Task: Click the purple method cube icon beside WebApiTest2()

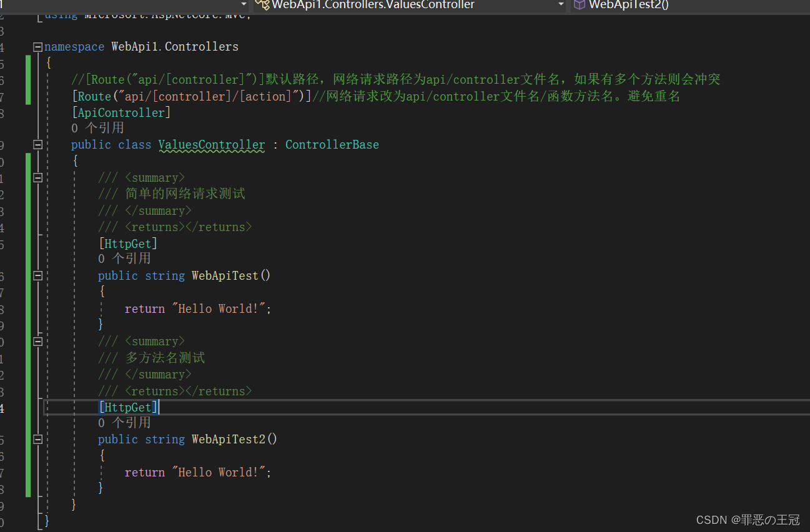Action: 580,5
